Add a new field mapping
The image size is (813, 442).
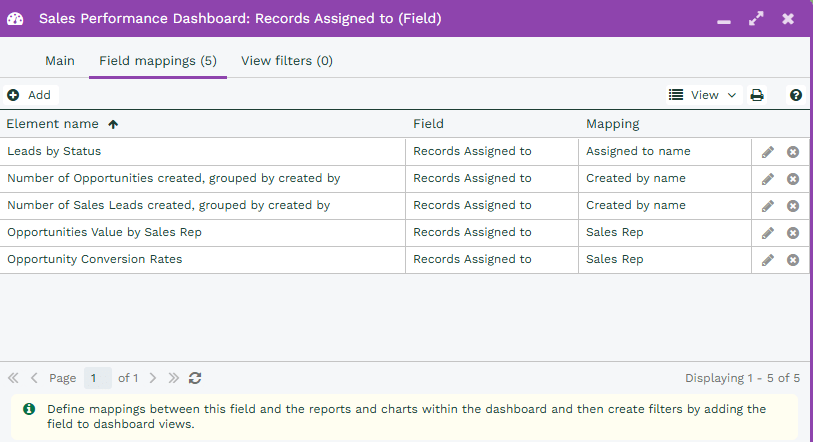pyautogui.click(x=29, y=95)
